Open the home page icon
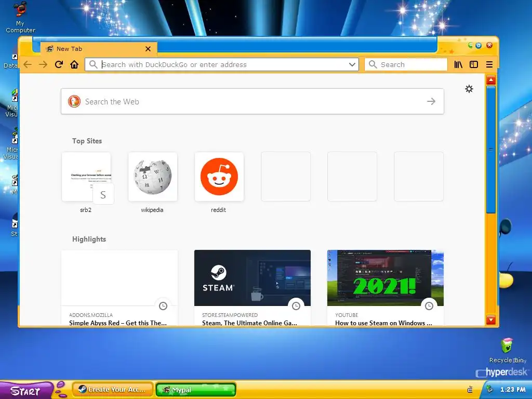Image resolution: width=532 pixels, height=399 pixels. 74,64
